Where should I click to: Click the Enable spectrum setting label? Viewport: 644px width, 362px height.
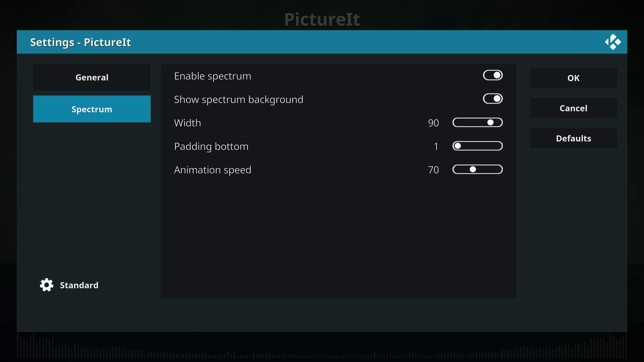click(212, 76)
